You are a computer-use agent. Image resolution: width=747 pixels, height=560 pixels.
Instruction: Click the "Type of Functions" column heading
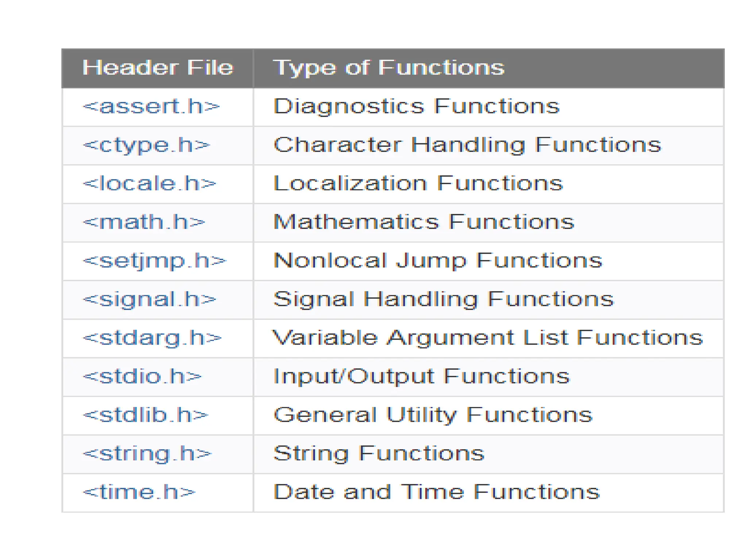[388, 68]
